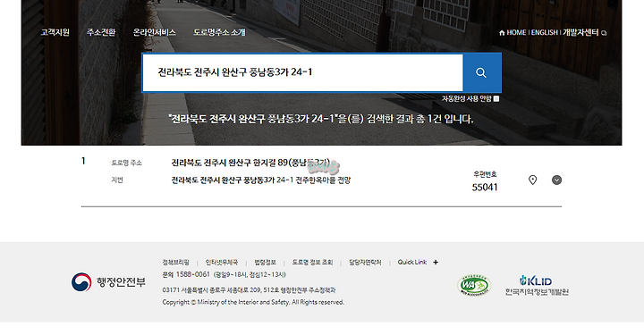Click the 문의 1588-0061 phone text

coord(186,274)
